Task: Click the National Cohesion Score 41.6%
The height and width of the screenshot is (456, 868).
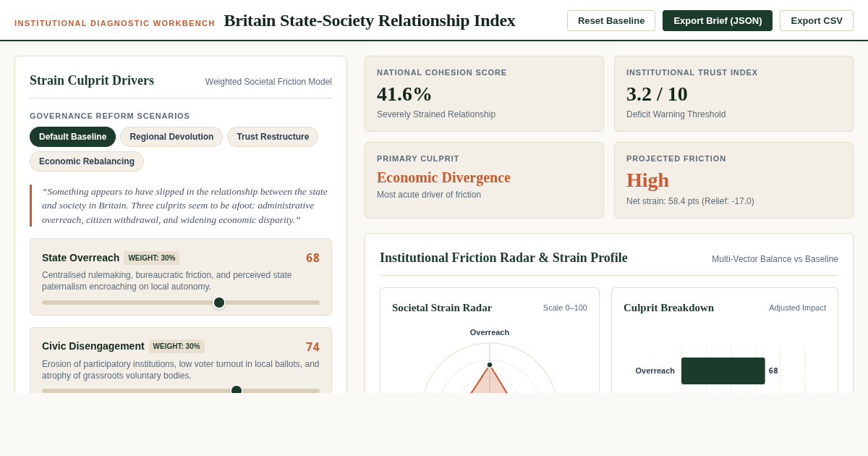Action: pyautogui.click(x=404, y=94)
